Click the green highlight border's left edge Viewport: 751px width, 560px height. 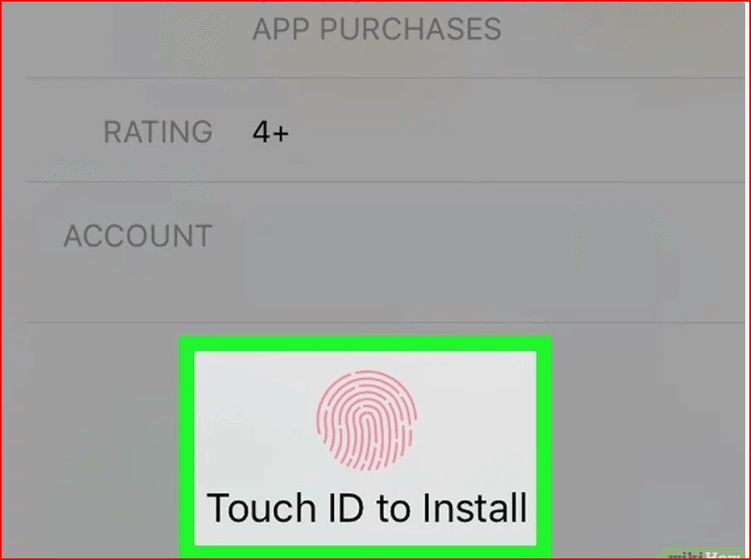tap(186, 448)
